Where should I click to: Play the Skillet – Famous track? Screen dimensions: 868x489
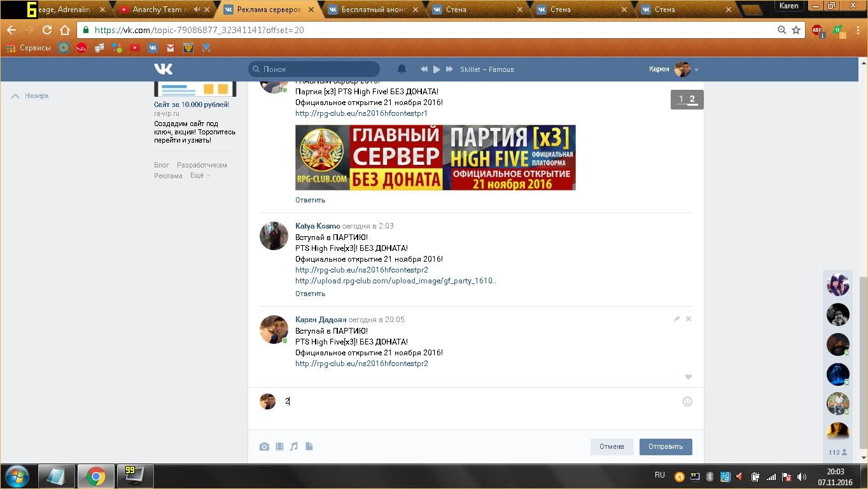[437, 69]
